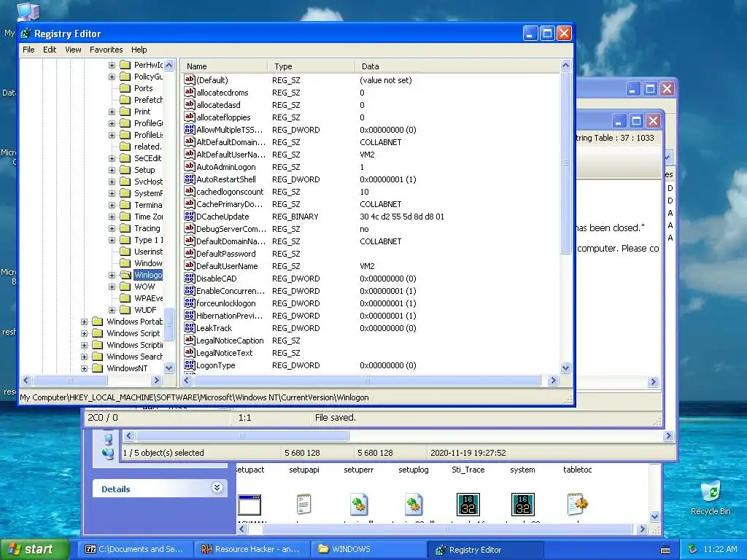Viewport: 747px width, 560px height.
Task: Switch to WINDOWS folder taskbar button
Action: coord(368,549)
